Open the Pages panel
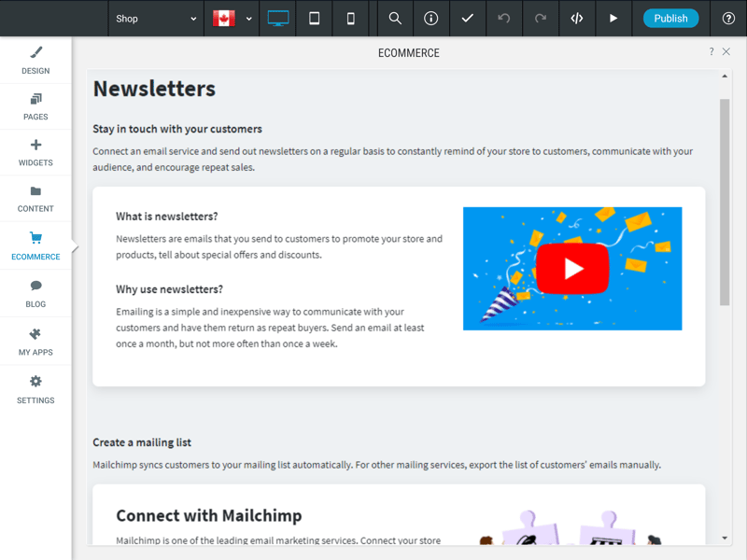Screen dimensions: 747x560 pos(35,106)
